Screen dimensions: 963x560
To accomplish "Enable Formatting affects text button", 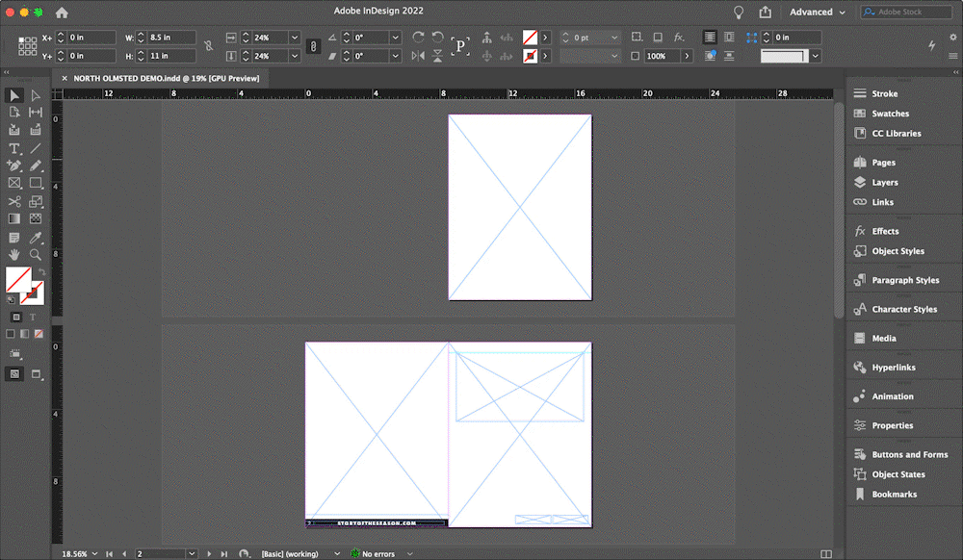I will pos(32,317).
